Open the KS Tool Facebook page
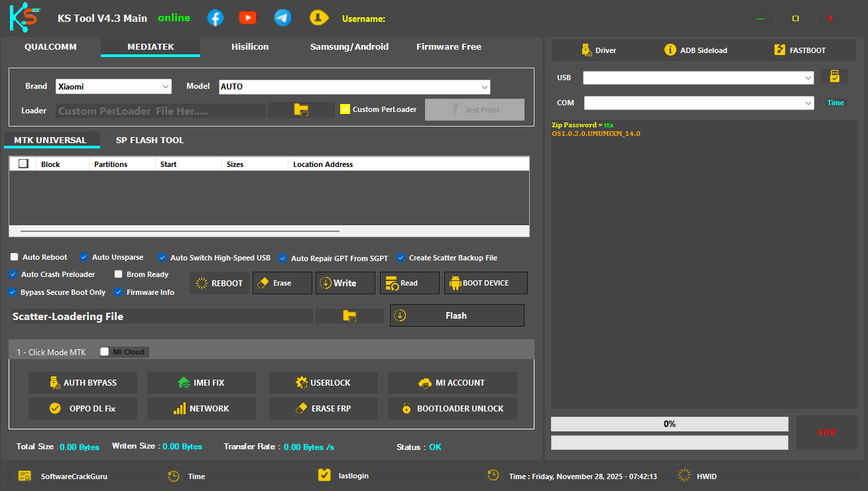Viewport: 868px width, 491px height. click(x=216, y=17)
